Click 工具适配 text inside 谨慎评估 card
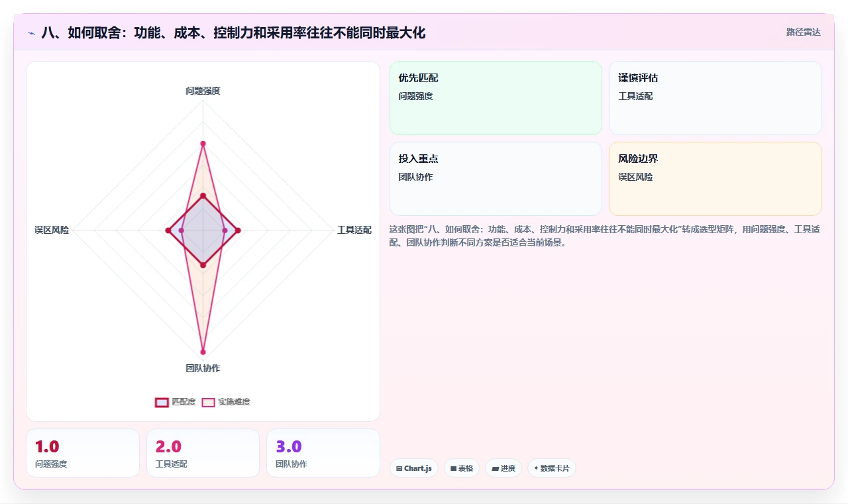This screenshot has width=848, height=504. tap(635, 96)
